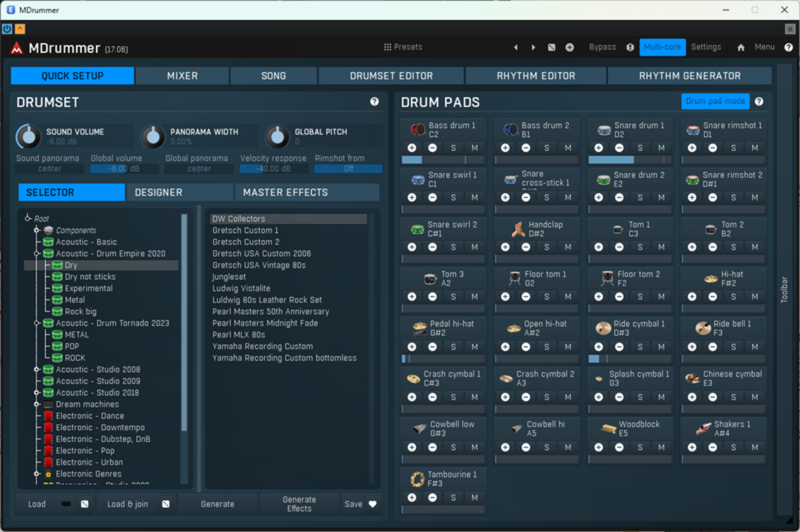Switch to the Rhythm Editor tab
Image resolution: width=800 pixels, height=532 pixels.
coord(536,76)
